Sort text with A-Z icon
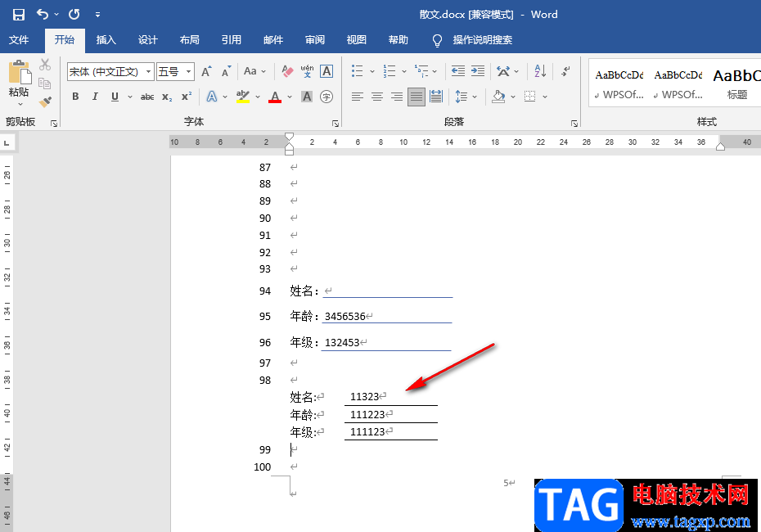 (x=540, y=71)
